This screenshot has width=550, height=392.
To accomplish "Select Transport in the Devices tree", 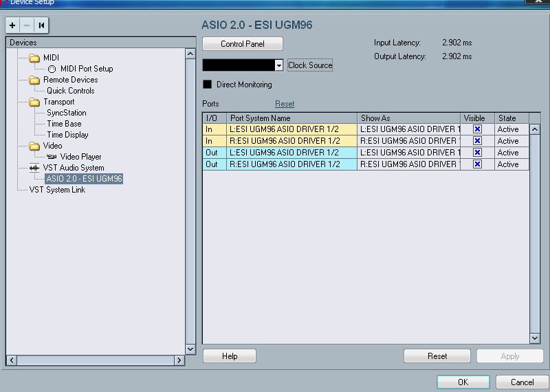I will tap(59, 102).
